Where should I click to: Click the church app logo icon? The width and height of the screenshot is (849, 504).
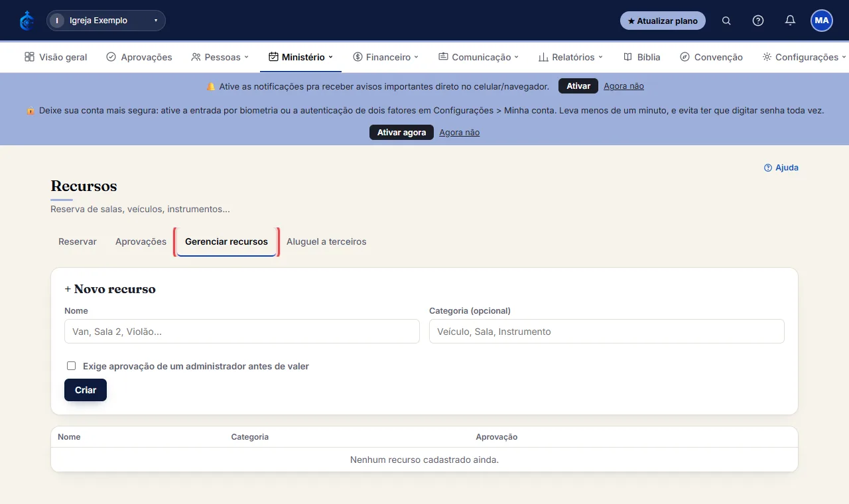(27, 21)
